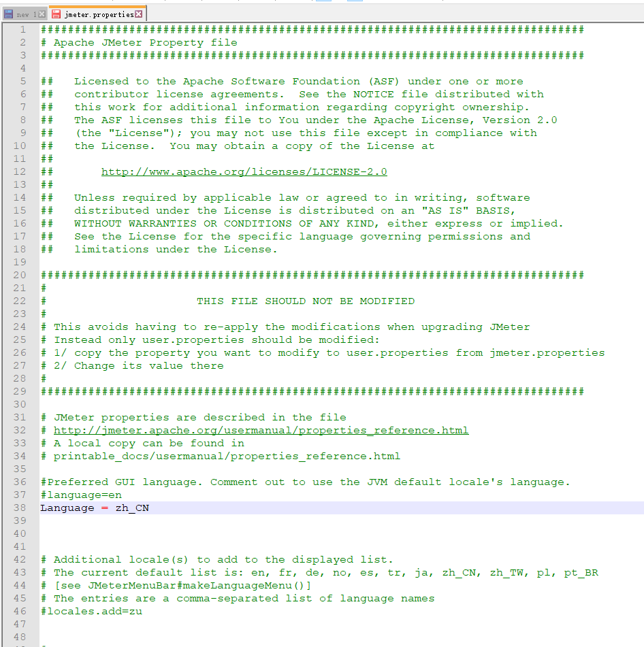Image resolution: width=644 pixels, height=647 pixels.
Task: Click "WITHOUT WARRANTIES OR CONDITIONS" line
Action: [x=319, y=224]
